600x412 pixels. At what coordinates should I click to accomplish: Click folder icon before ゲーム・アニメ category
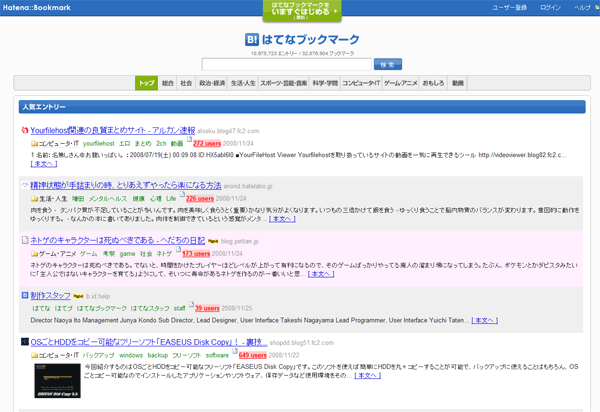(x=34, y=254)
